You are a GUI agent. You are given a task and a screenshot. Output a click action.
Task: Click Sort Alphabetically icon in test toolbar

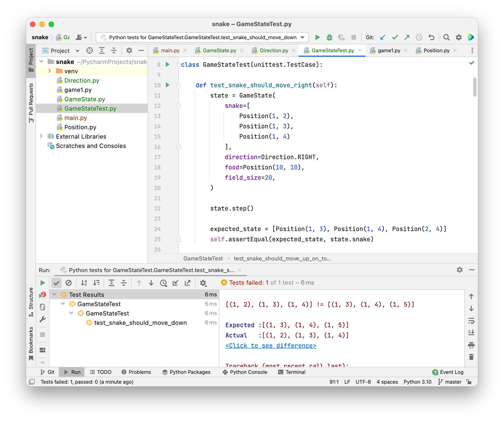84,283
